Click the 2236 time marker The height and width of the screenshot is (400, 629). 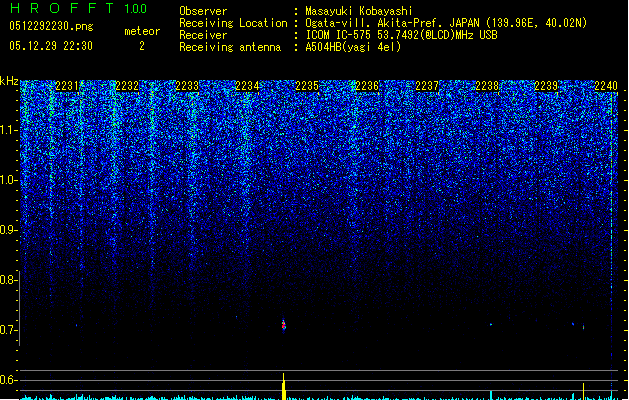coord(367,86)
